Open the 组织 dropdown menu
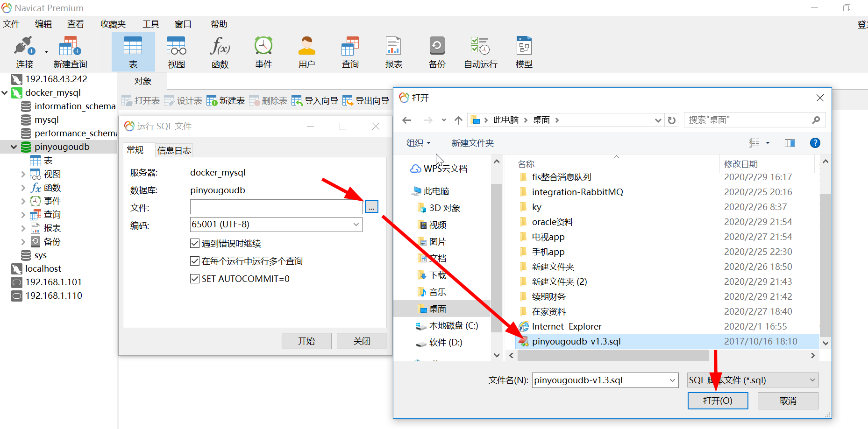 418,143
